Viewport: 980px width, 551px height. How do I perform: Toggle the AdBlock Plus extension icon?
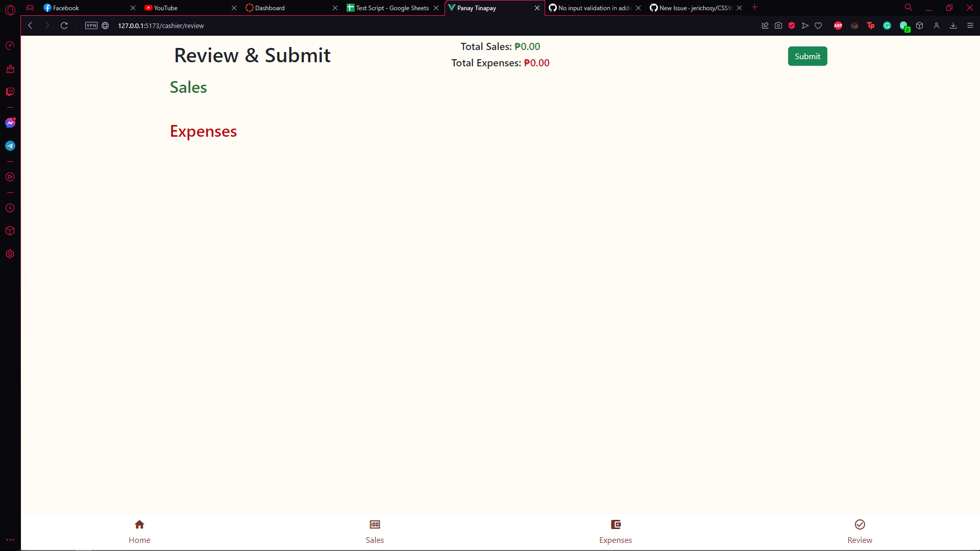[838, 26]
